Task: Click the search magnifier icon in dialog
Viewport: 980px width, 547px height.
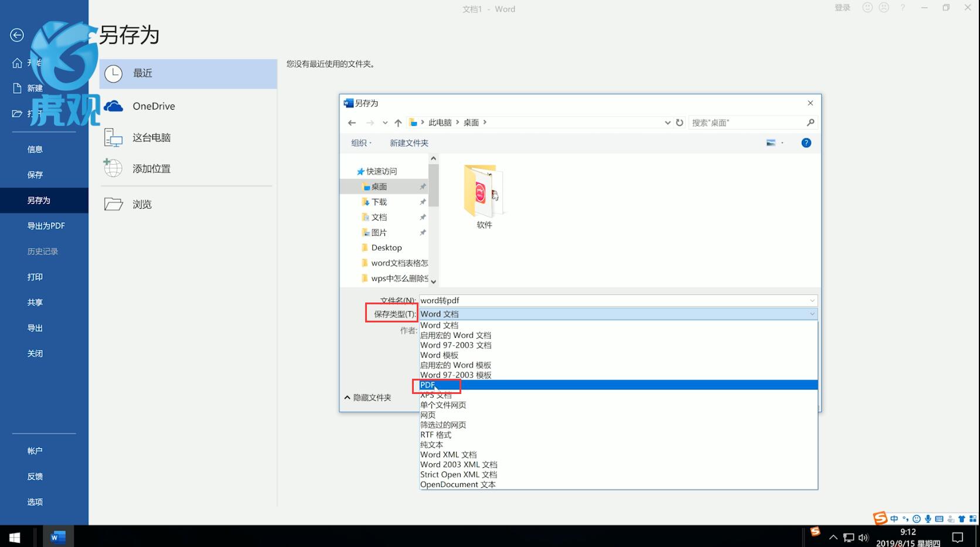Action: coord(811,123)
